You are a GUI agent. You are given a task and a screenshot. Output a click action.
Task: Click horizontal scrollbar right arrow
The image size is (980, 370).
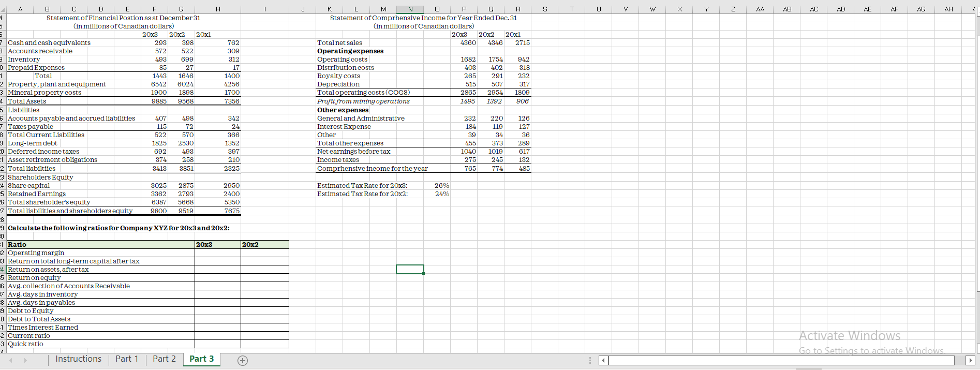(x=970, y=360)
